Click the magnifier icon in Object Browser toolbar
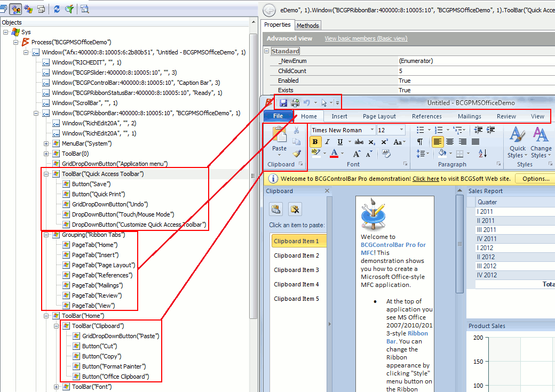Image resolution: width=555 pixels, height=392 pixels. pos(85,9)
